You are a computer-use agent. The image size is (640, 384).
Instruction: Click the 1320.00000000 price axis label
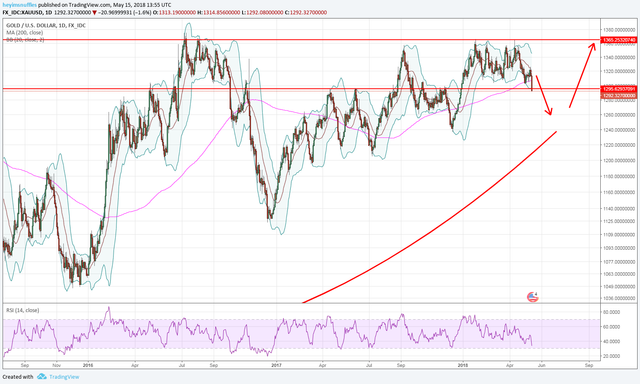[x=619, y=71]
